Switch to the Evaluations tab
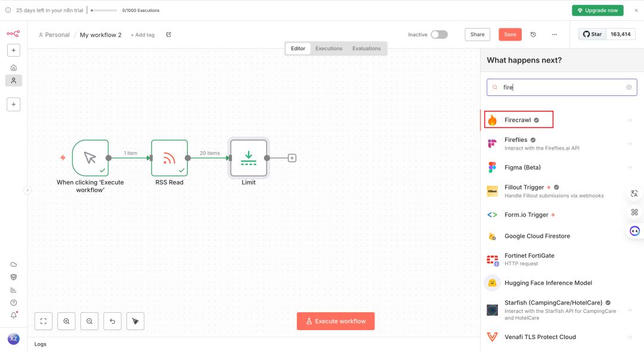This screenshot has height=351, width=644. (x=366, y=48)
